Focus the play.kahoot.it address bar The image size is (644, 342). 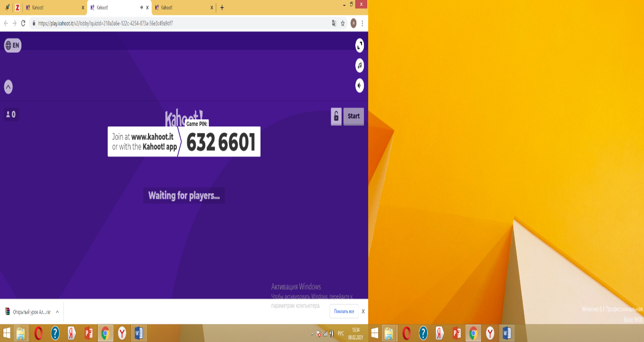(181, 23)
